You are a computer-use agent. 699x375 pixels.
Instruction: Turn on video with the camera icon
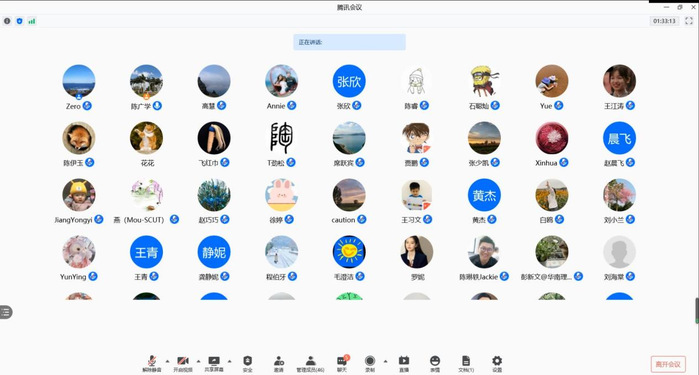point(183,363)
